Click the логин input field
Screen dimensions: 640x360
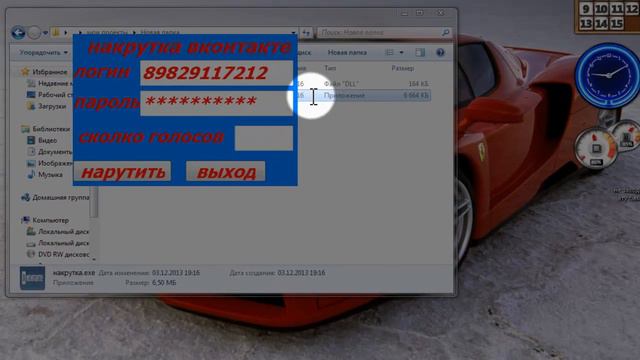tap(216, 73)
